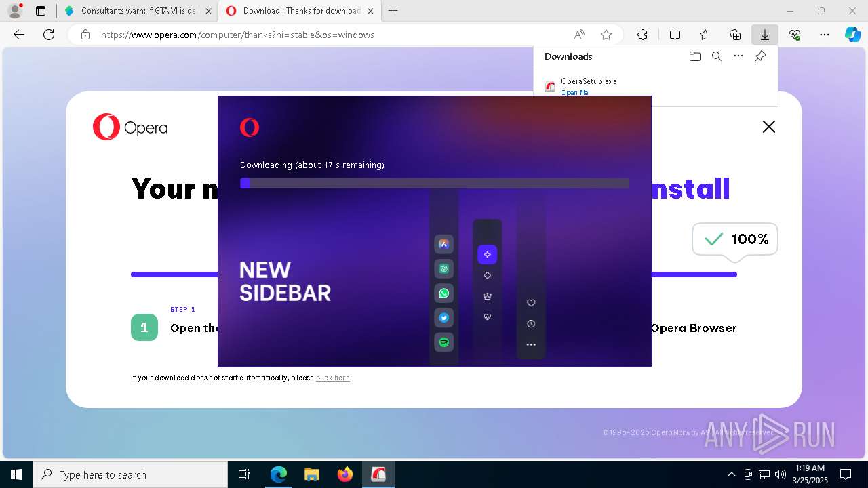Close the Consultants warn tab
868x488 pixels.
[x=208, y=11]
